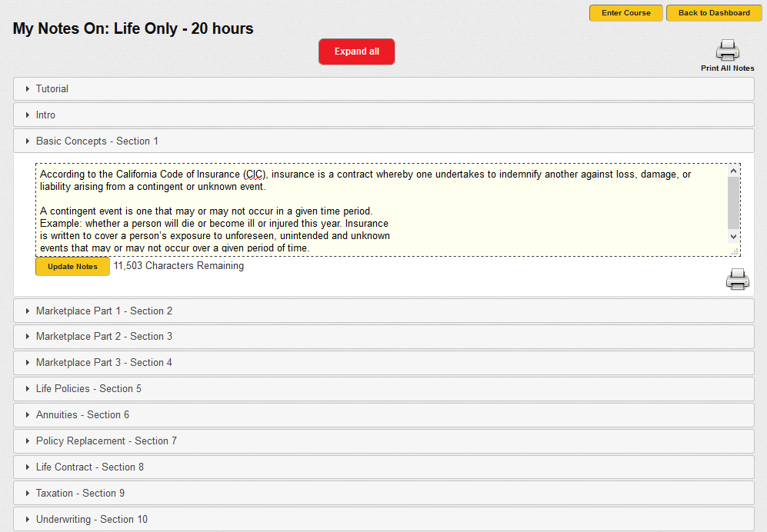
Task: Show Life Contract - Section 8 notes
Action: [90, 467]
